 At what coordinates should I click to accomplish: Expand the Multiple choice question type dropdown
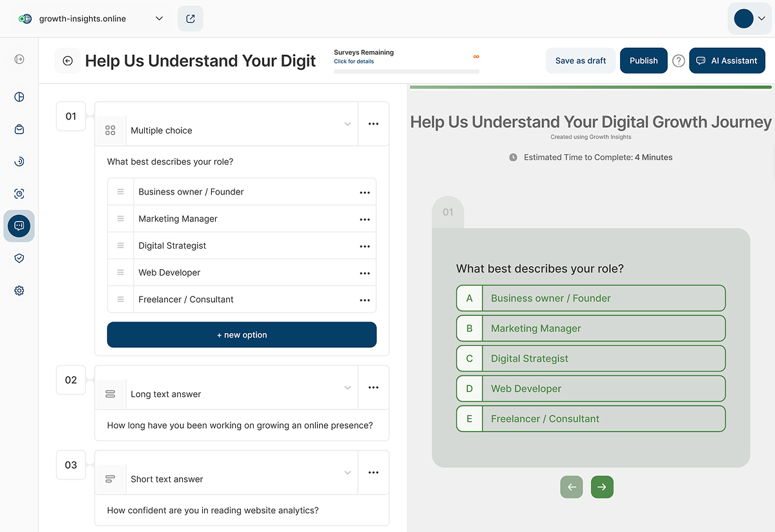click(x=347, y=124)
